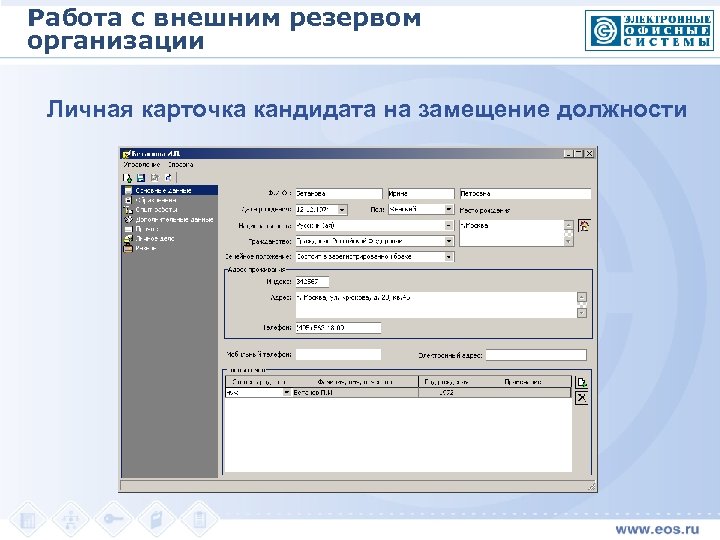This screenshot has width=720, height=540.
Task: Click the name cell in the relatives row
Action: pos(355,393)
